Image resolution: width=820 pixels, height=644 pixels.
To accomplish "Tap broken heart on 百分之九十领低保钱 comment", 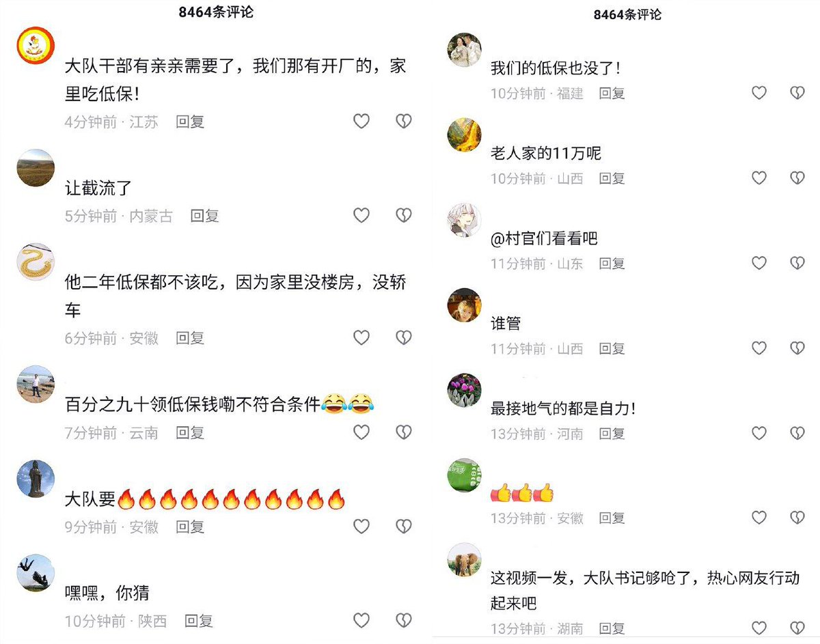I will [x=404, y=432].
